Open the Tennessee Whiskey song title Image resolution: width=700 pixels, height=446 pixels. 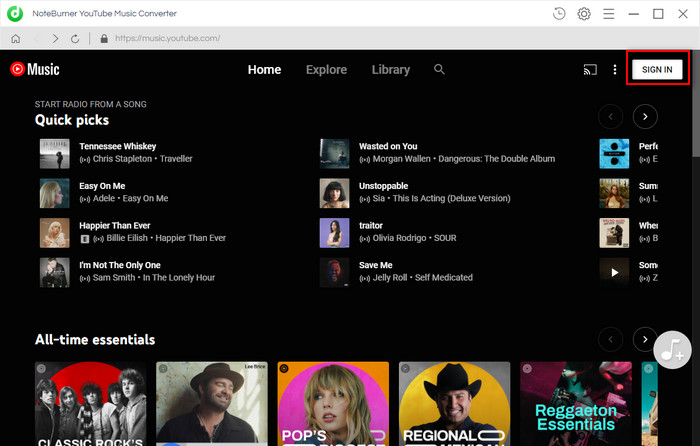118,146
